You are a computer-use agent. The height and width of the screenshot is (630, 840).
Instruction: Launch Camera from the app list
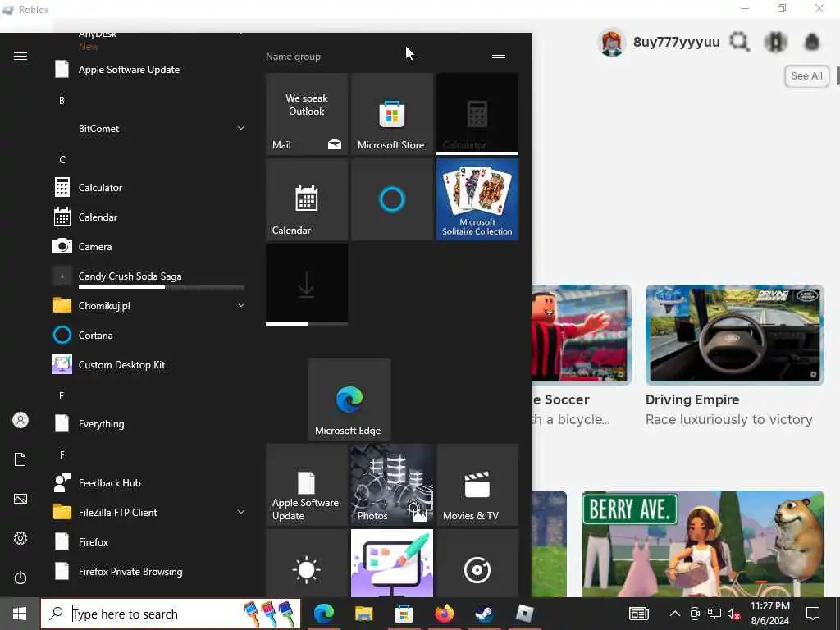[150, 246]
